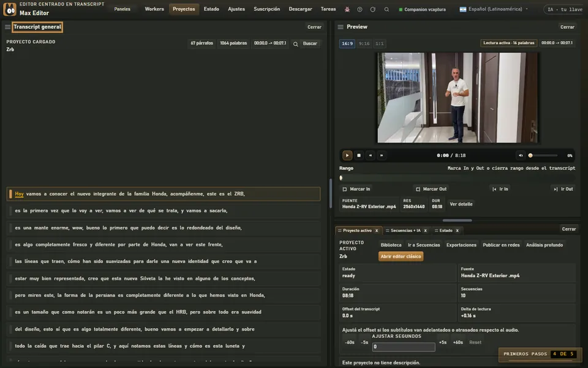588x368 pixels.
Task: Click Marcar Out button
Action: click(x=431, y=189)
